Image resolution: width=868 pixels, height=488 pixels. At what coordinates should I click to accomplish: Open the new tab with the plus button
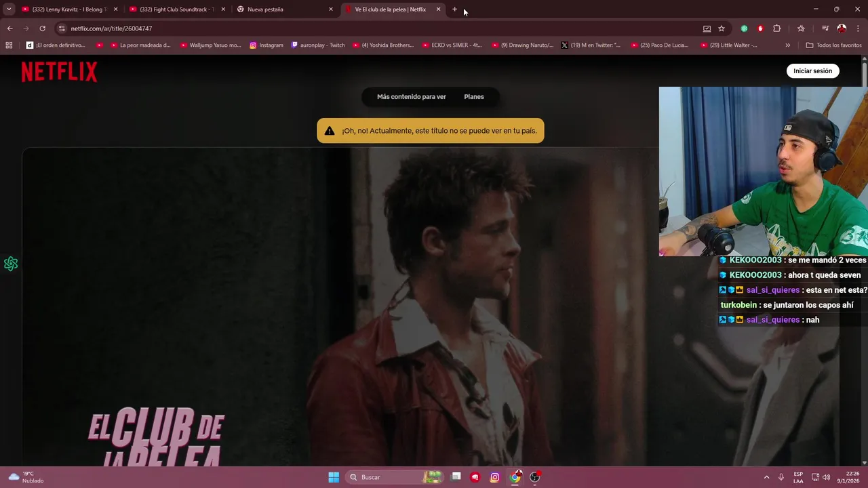pos(455,9)
